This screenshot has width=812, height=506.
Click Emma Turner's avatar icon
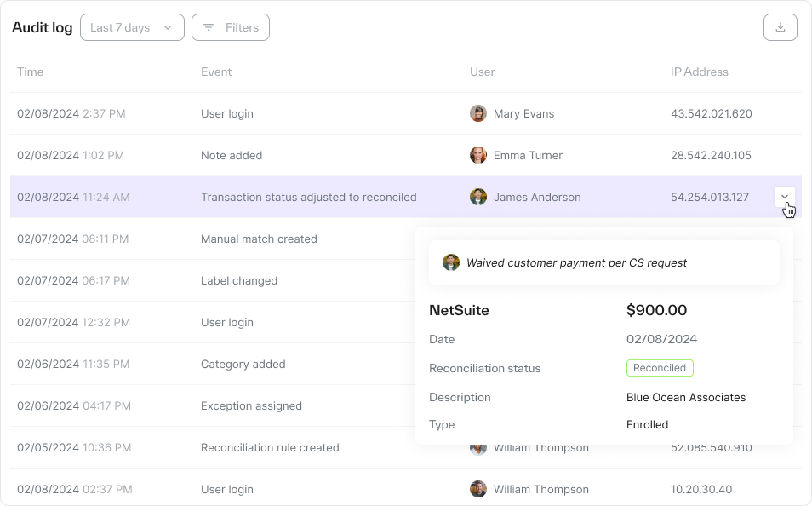pos(478,155)
